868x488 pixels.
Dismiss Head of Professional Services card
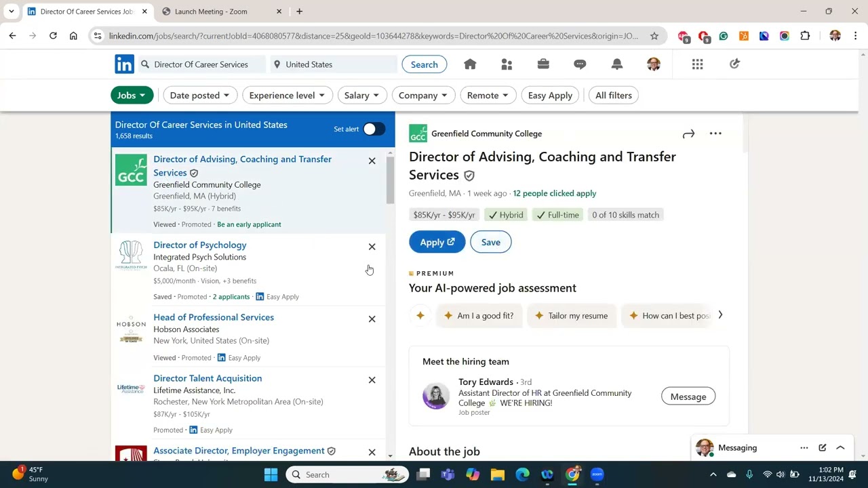(372, 319)
